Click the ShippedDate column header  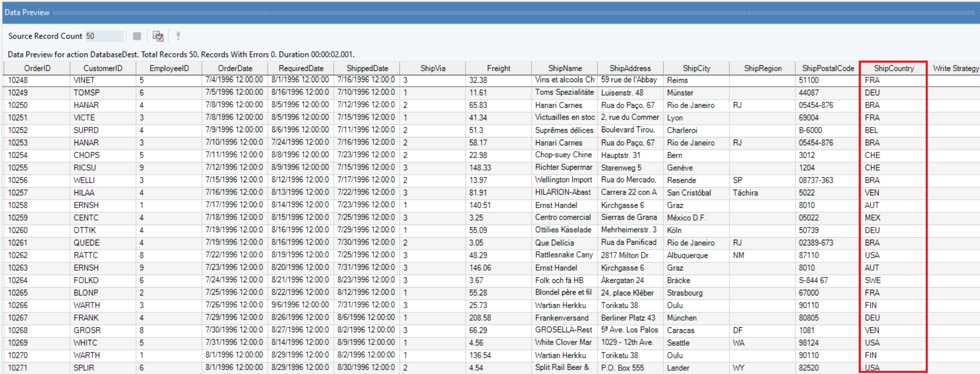tap(367, 68)
